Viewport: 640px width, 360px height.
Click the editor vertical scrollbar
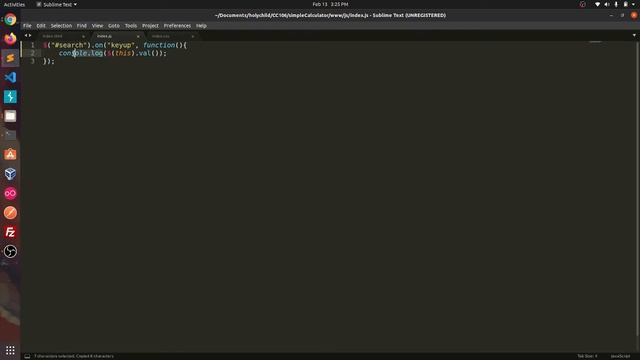click(x=637, y=188)
